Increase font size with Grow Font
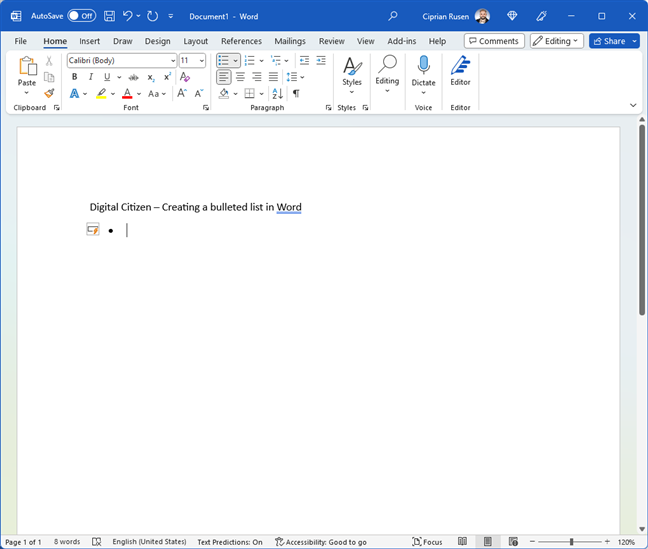648x549 pixels. click(x=181, y=93)
